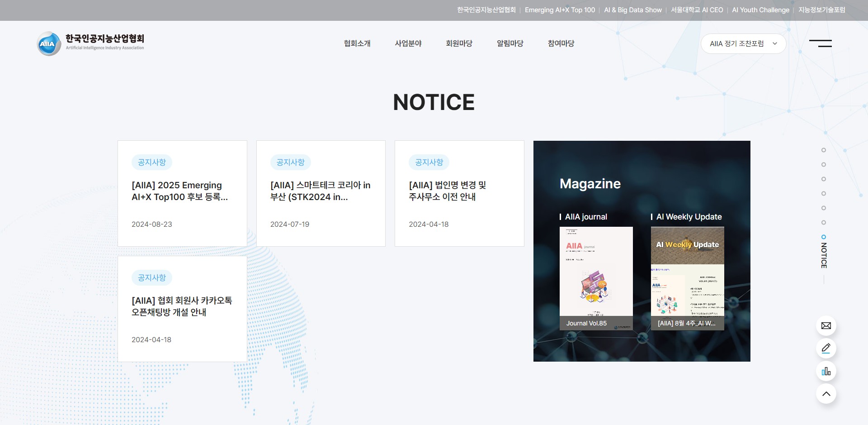Click the scroll-to-top arrow icon
This screenshot has height=425, width=868.
826,394
